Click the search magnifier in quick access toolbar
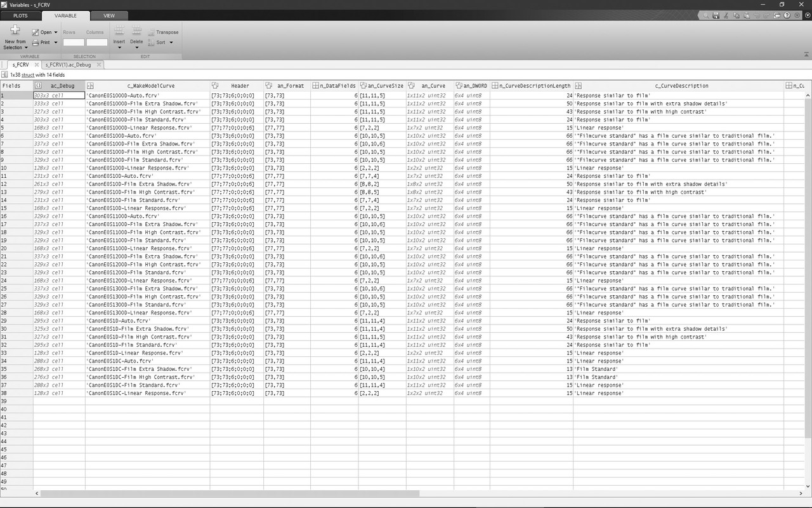Screen dimensions: 812x508 click(705, 15)
